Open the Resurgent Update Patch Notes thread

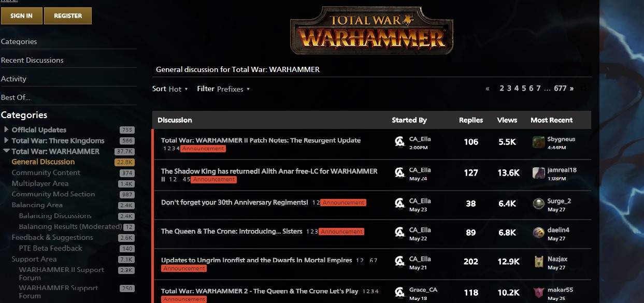(261, 140)
